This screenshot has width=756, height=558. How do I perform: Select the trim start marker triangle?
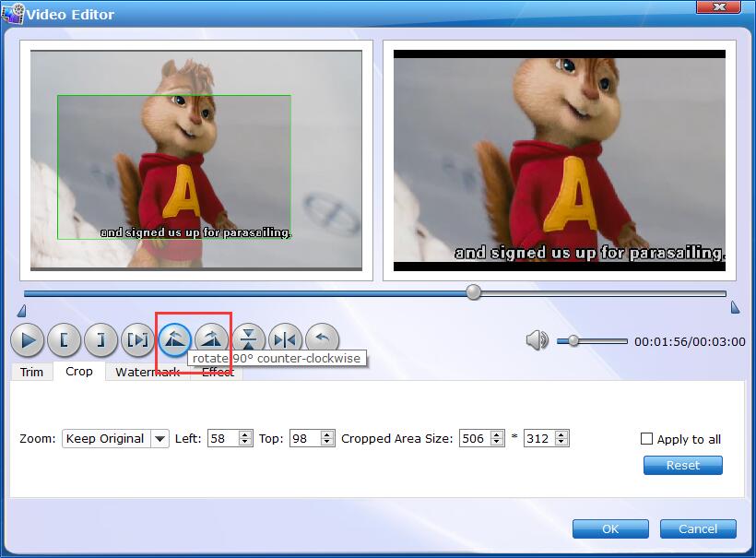coord(22,310)
